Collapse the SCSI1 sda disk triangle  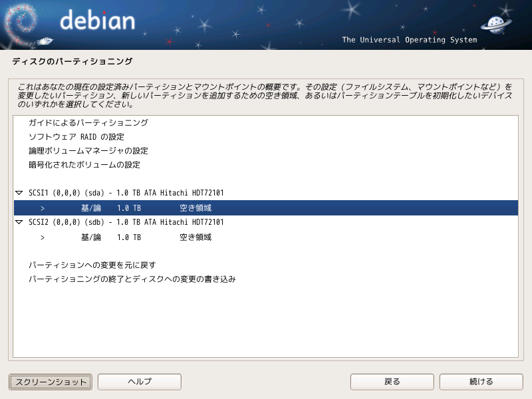click(x=19, y=193)
